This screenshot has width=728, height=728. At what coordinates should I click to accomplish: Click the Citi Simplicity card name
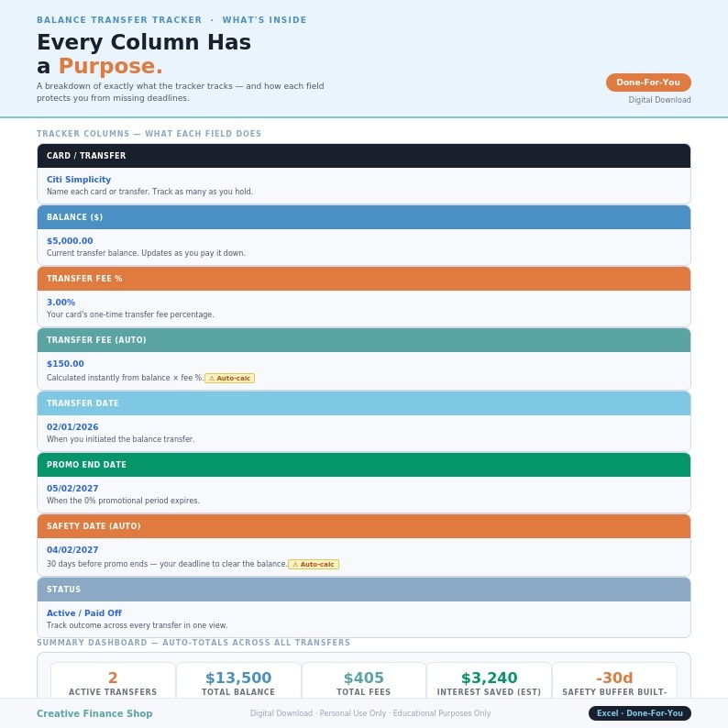coord(79,179)
